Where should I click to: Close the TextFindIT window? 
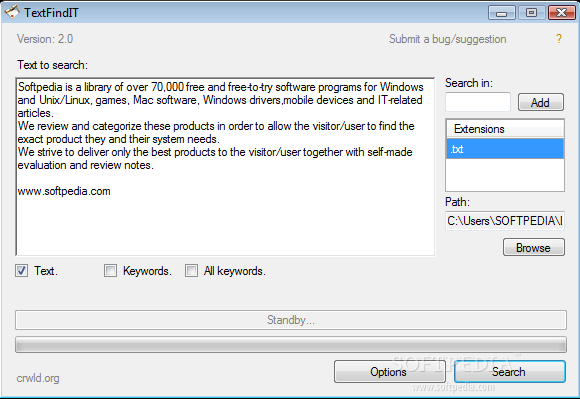coord(562,13)
